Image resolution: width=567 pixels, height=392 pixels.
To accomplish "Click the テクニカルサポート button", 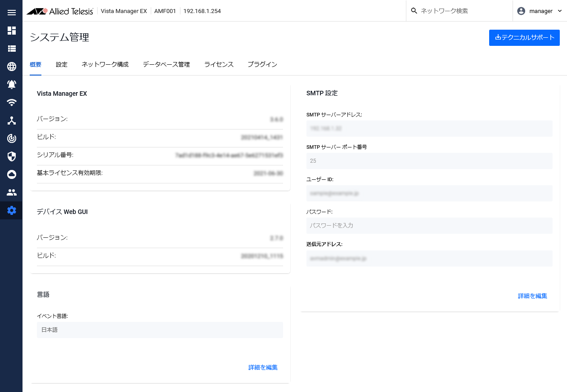I will [x=524, y=38].
